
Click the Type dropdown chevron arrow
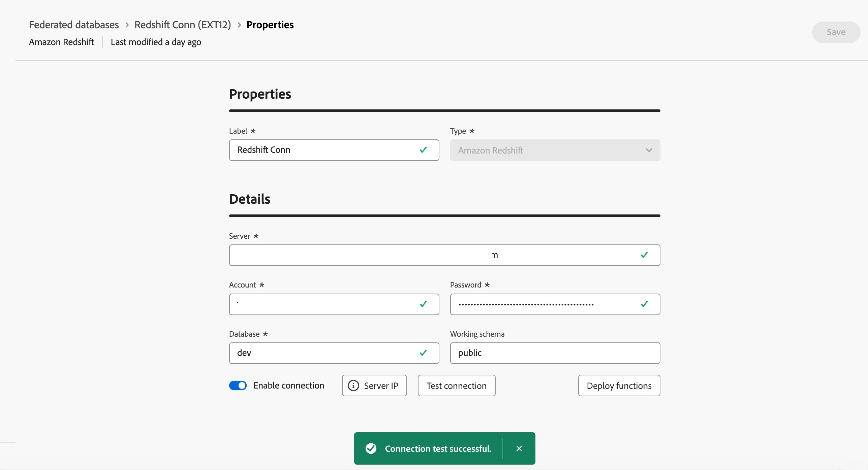[649, 150]
